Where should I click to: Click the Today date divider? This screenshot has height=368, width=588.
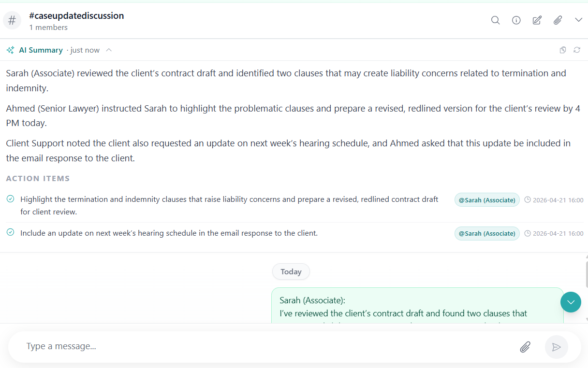click(x=291, y=272)
